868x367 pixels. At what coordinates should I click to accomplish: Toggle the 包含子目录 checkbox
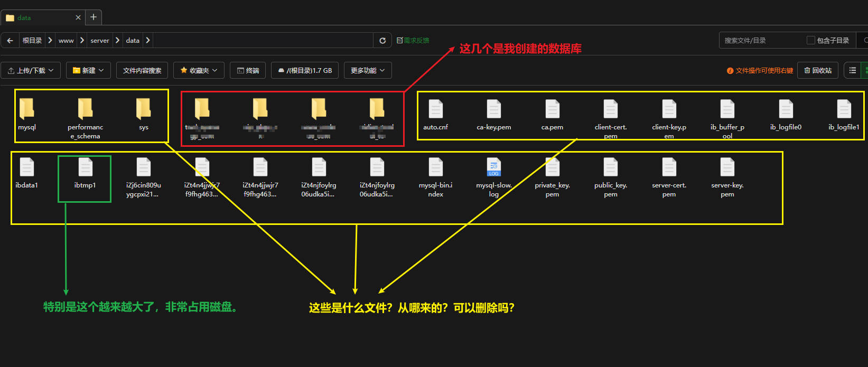810,40
